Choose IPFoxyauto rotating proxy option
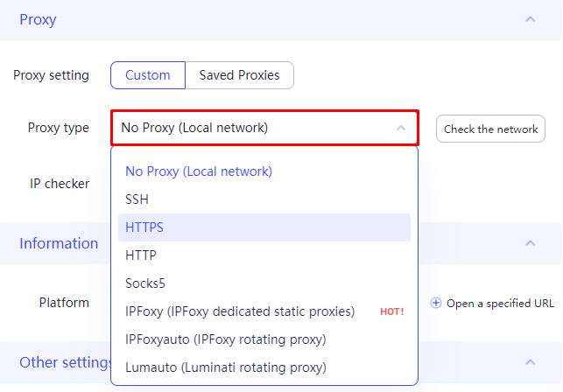Viewport: 563px width, 392px height. pyautogui.click(x=264, y=339)
